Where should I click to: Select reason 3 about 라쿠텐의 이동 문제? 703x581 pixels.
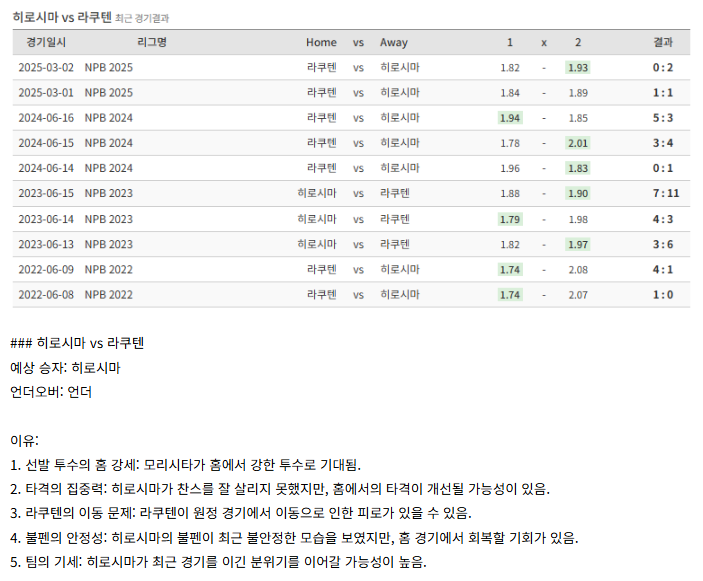[241, 513]
